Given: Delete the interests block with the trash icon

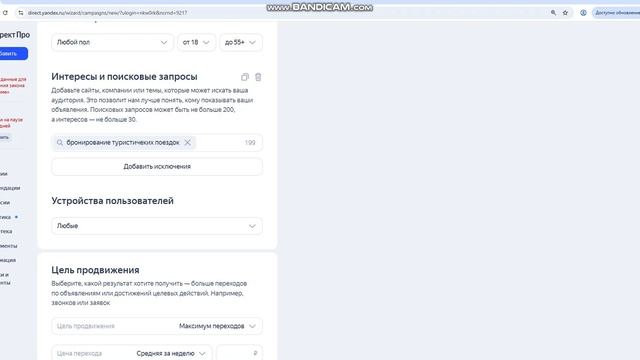Looking at the screenshot, I should [x=258, y=77].
